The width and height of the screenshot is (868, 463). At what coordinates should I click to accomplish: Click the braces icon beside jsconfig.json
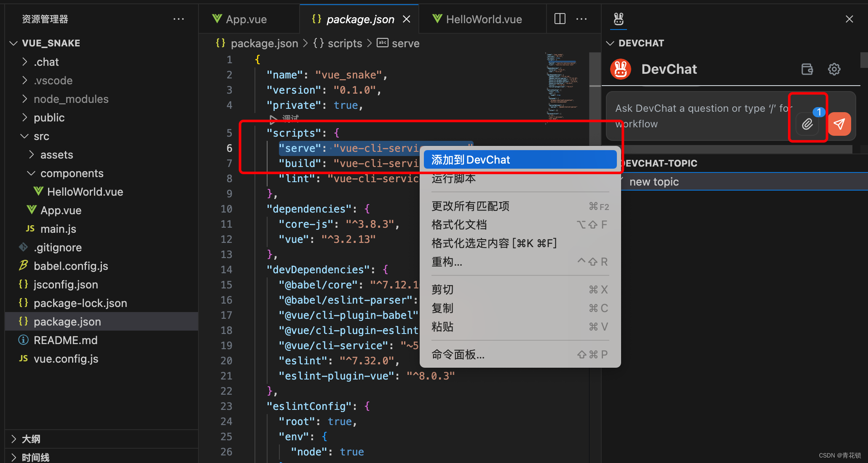(x=23, y=284)
